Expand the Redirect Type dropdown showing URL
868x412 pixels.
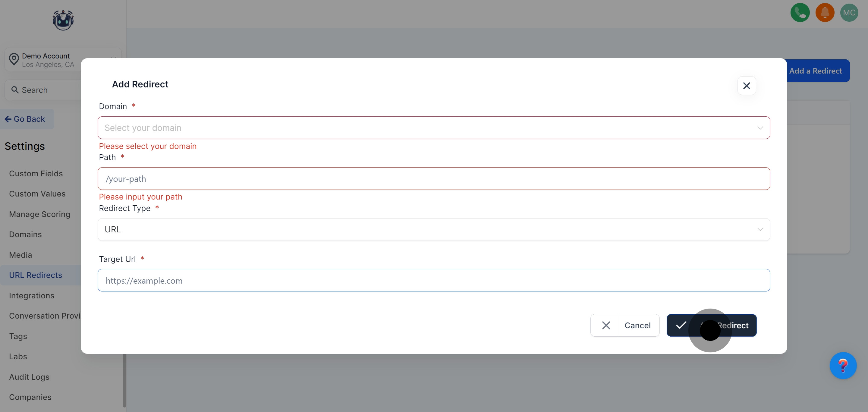point(433,229)
